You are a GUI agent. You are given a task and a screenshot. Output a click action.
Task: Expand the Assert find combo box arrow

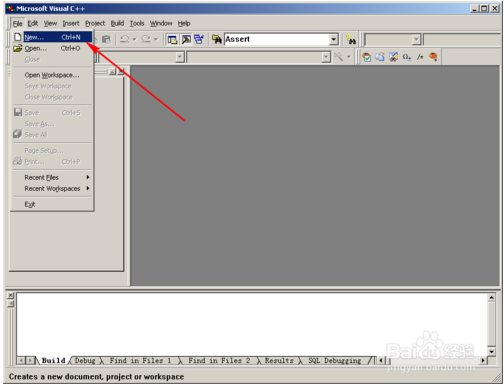[334, 40]
